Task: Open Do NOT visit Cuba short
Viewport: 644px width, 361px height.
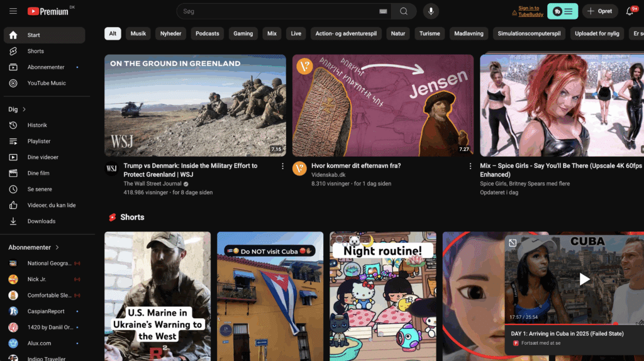Action: (270, 296)
